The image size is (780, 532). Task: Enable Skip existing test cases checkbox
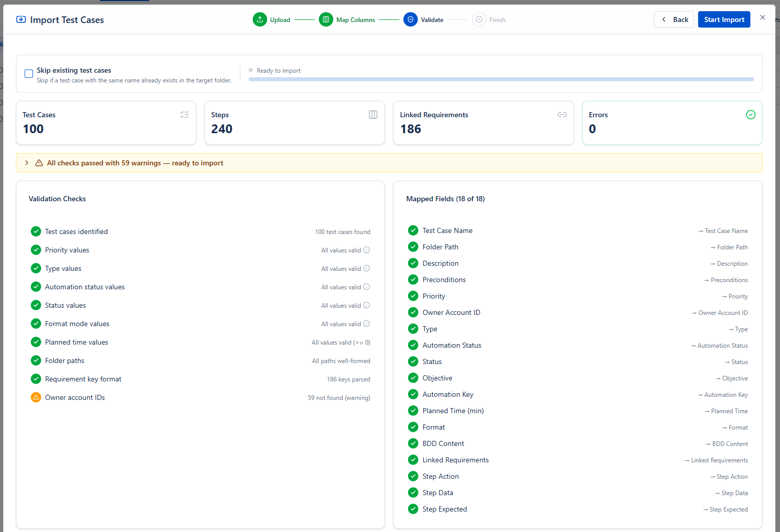point(29,74)
